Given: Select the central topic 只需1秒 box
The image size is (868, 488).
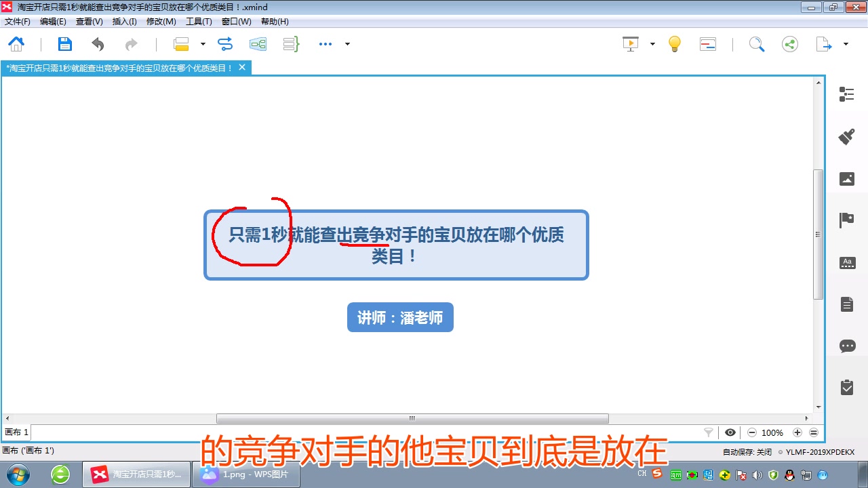Looking at the screenshot, I should click(x=396, y=245).
